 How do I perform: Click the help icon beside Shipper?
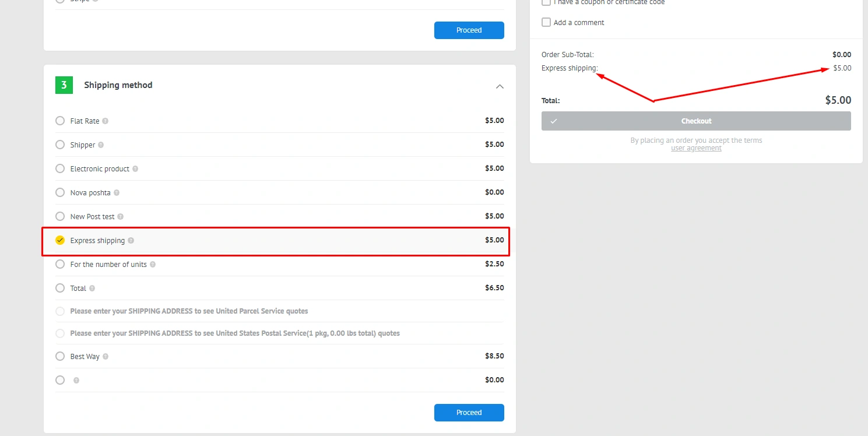coord(101,145)
